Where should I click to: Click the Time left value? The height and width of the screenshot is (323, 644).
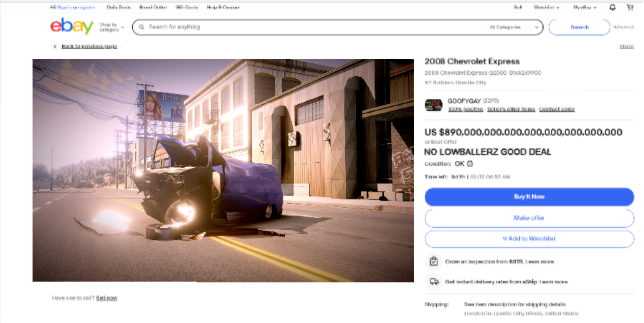point(481,177)
